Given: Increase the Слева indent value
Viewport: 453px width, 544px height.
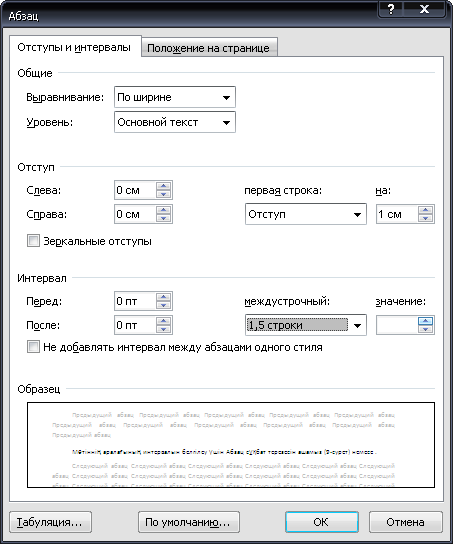Looking at the screenshot, I should (163, 186).
